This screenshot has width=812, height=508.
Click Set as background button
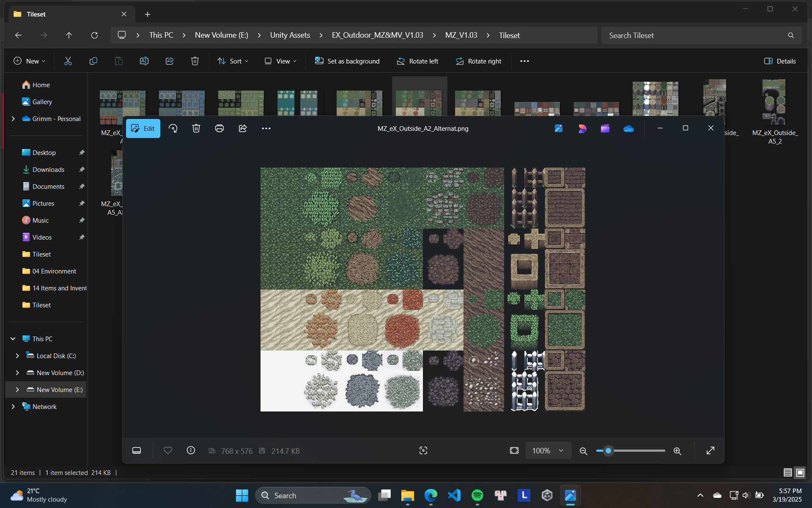(347, 61)
